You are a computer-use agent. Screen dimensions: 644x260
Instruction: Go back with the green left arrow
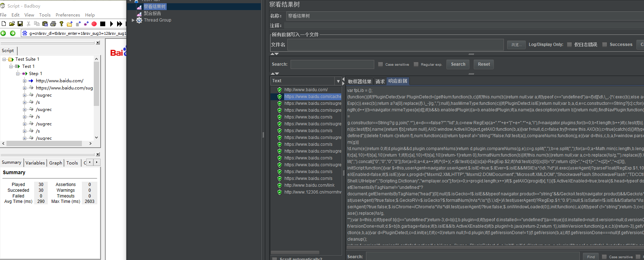coord(3,33)
